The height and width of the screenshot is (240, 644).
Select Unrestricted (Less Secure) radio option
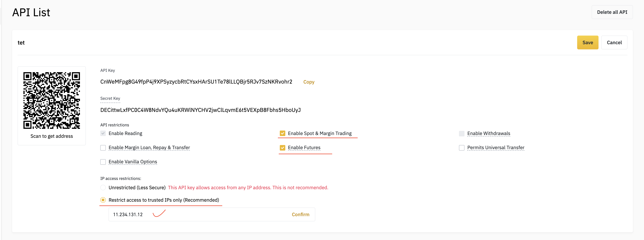pyautogui.click(x=103, y=187)
